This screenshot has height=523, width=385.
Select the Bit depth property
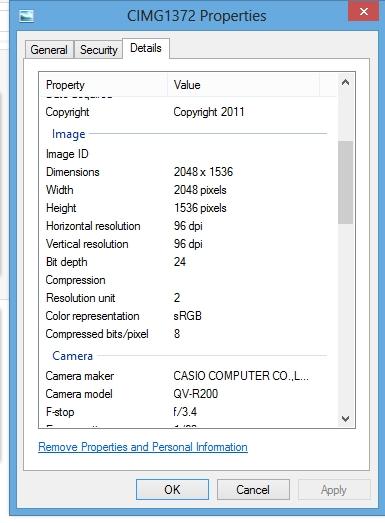[67, 262]
